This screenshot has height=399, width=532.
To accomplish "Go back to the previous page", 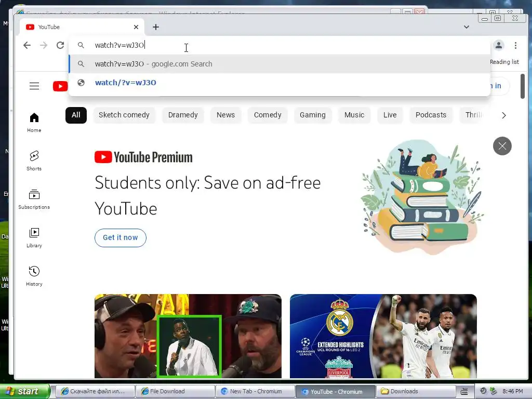I will [27, 45].
